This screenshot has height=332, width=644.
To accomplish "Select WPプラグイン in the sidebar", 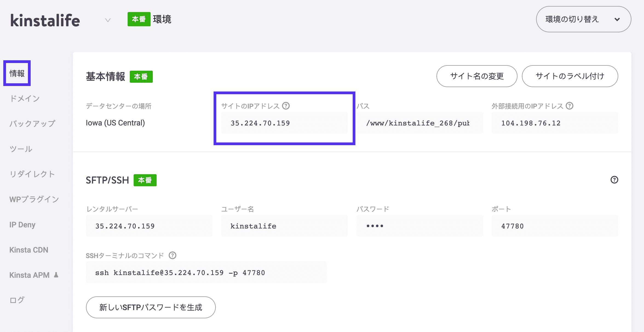I will pyautogui.click(x=34, y=199).
